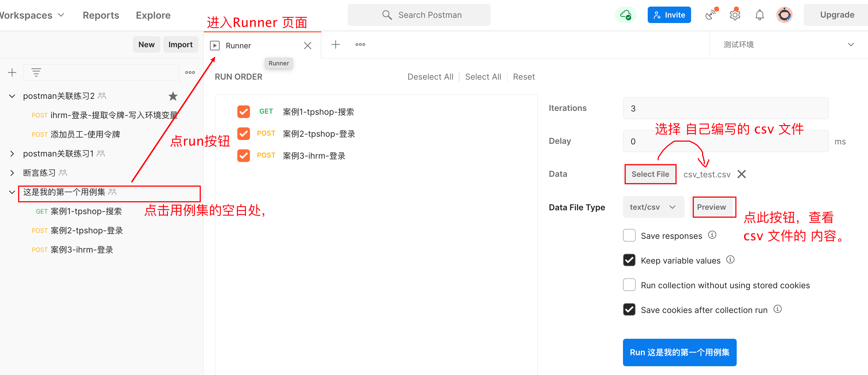The image size is (868, 375).
Task: Click shared icon beside 这是我的第一个用例集
Action: pyautogui.click(x=113, y=192)
